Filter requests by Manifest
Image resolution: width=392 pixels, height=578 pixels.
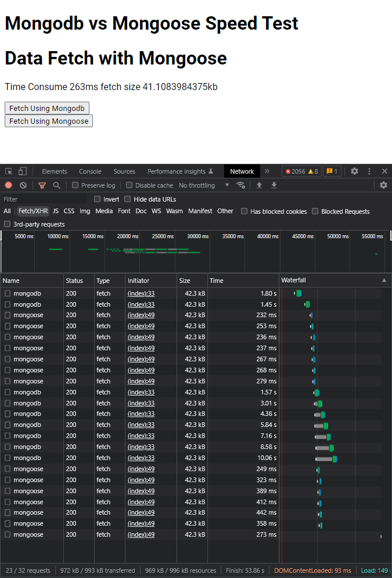(x=200, y=211)
